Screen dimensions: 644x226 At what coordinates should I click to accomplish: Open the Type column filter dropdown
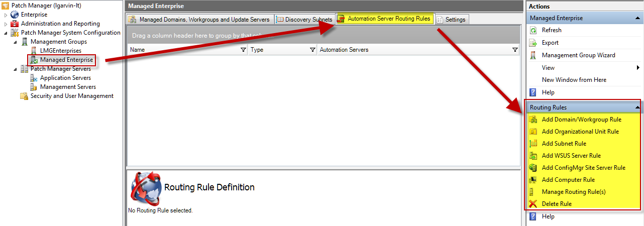[313, 50]
